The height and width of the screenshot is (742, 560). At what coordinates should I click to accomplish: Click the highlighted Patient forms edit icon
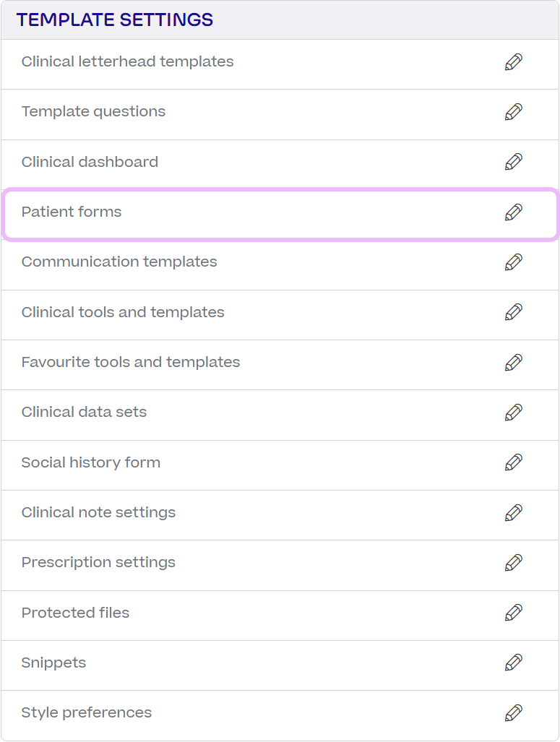(x=513, y=212)
